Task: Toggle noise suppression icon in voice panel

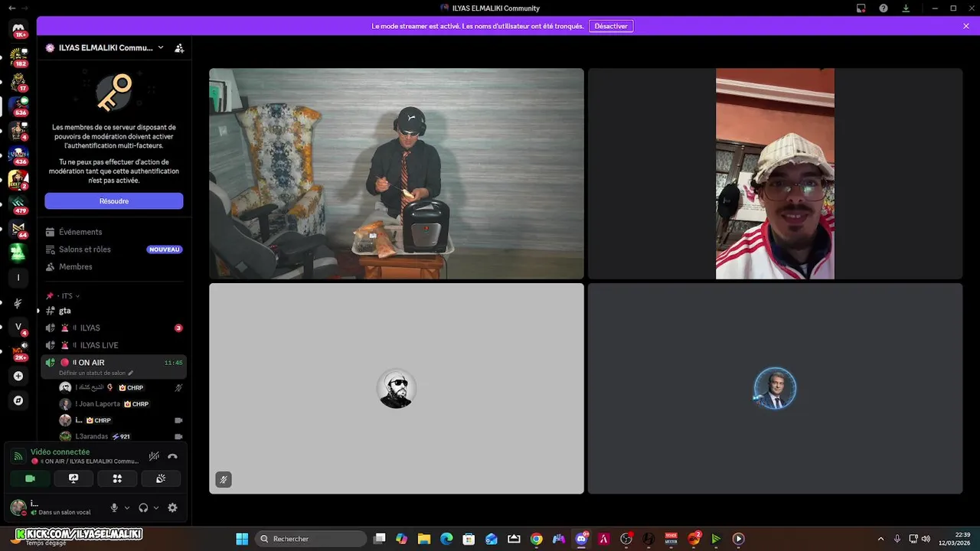Action: click(154, 456)
